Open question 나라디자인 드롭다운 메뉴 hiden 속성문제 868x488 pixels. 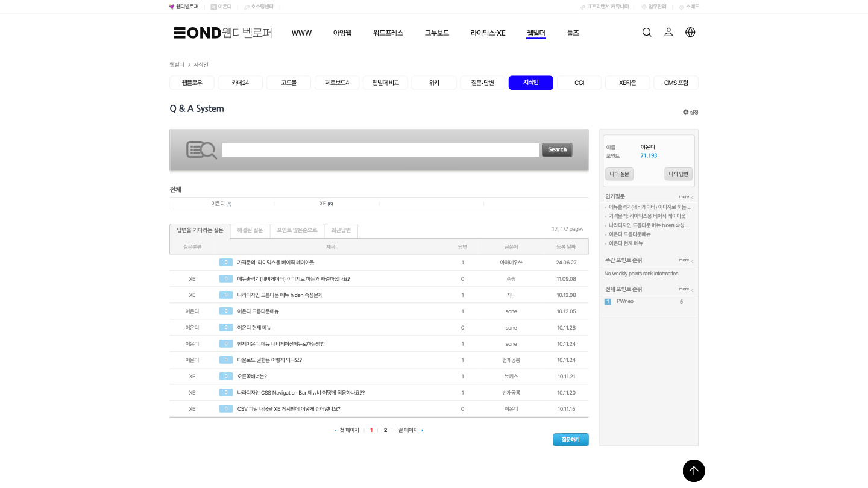click(280, 295)
